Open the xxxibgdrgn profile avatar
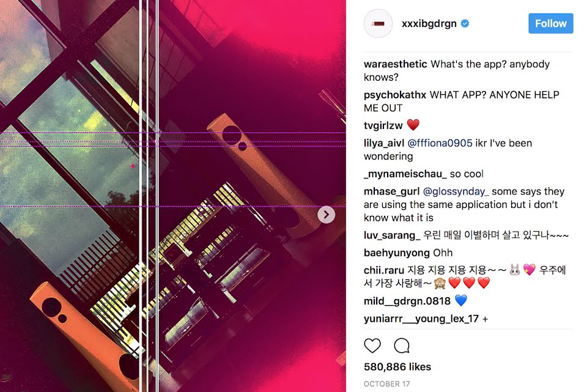The height and width of the screenshot is (392, 587). [378, 24]
